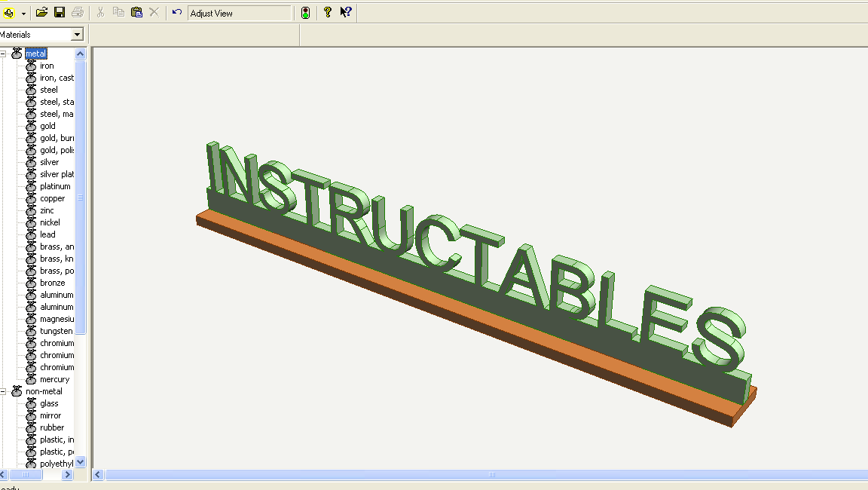Select the 'brass, po' material entry
The image size is (868, 490).
click(x=57, y=271)
